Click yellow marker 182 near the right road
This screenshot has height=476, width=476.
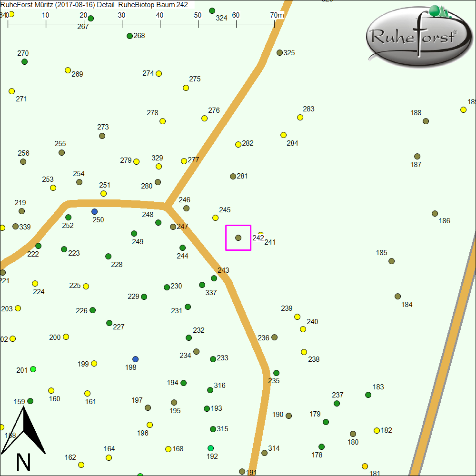(x=377, y=429)
